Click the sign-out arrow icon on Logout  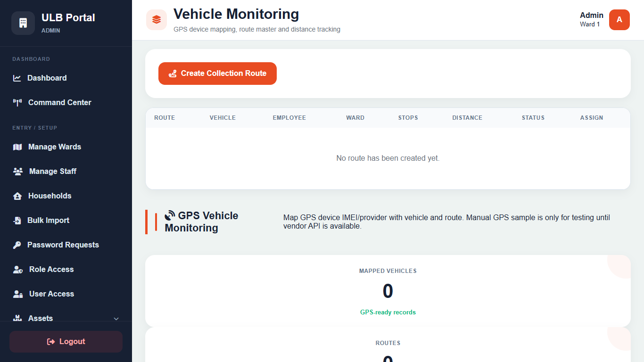51,342
